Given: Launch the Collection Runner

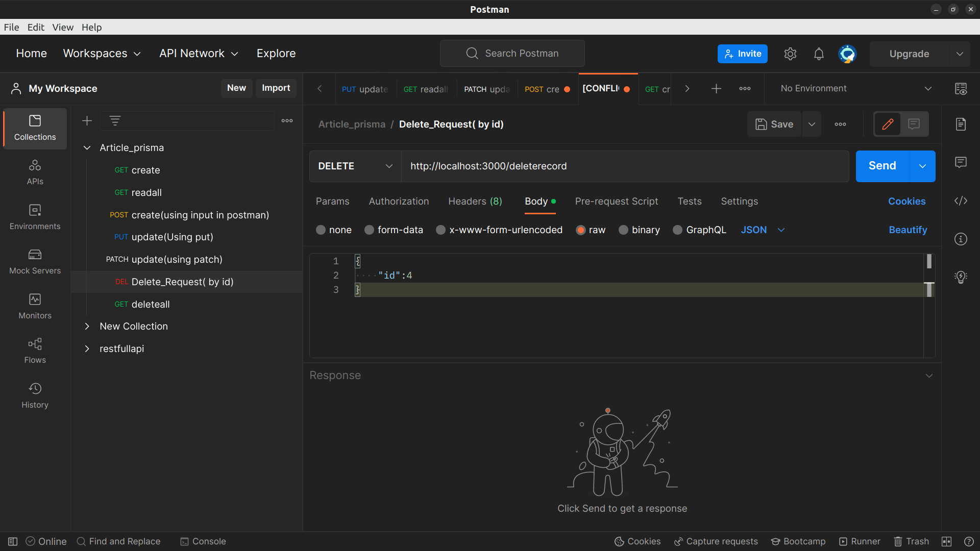Looking at the screenshot, I should pyautogui.click(x=860, y=541).
